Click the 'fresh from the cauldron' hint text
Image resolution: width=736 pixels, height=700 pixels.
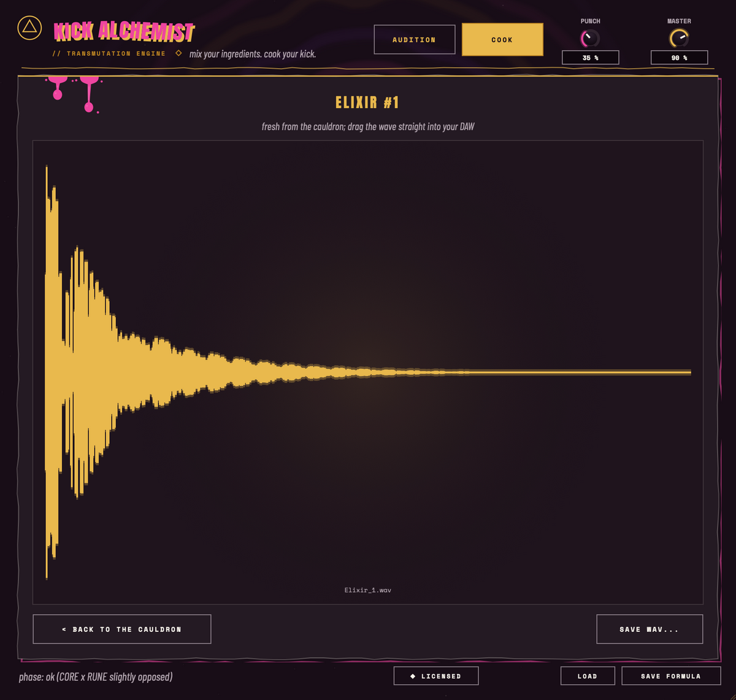click(x=368, y=127)
